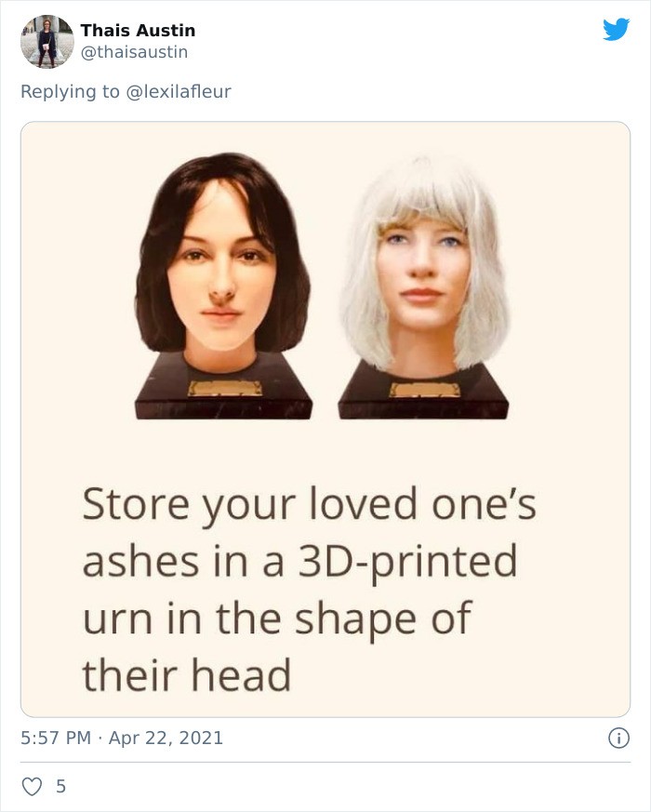
Task: Open the dark-haired head urn image
Action: [x=223, y=286]
